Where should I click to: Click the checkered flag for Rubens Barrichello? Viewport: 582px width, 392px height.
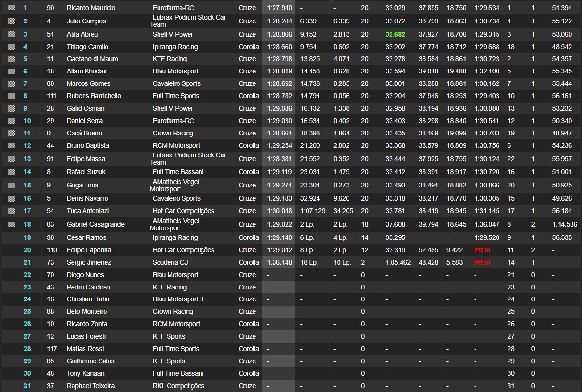11,96
